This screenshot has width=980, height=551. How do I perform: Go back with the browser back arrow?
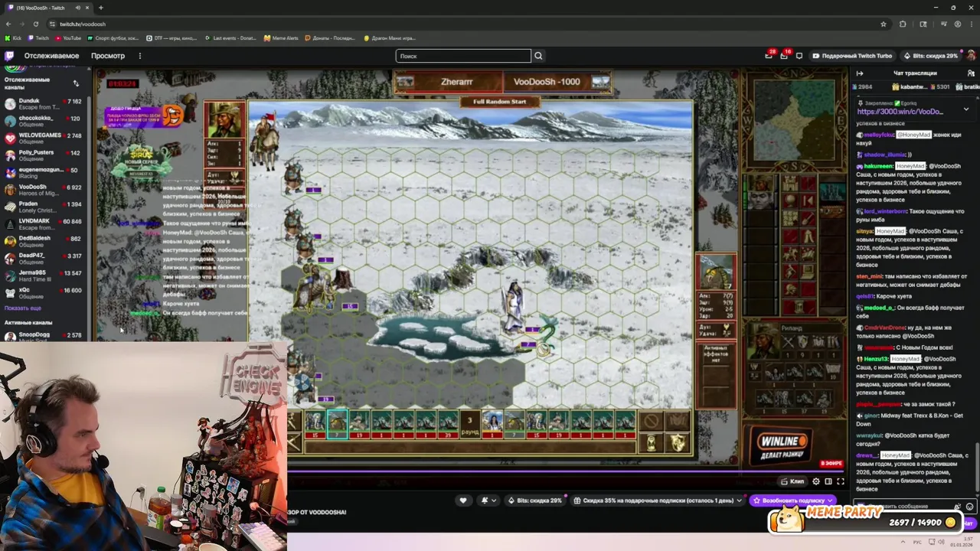point(8,24)
